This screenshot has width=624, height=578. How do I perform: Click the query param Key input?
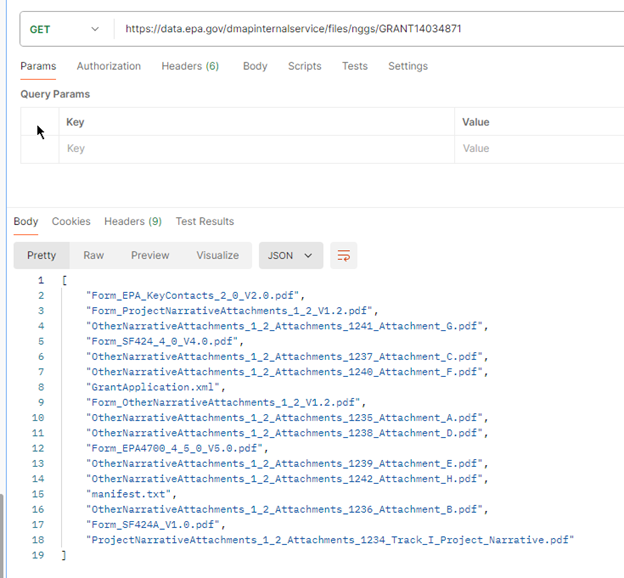(x=257, y=149)
